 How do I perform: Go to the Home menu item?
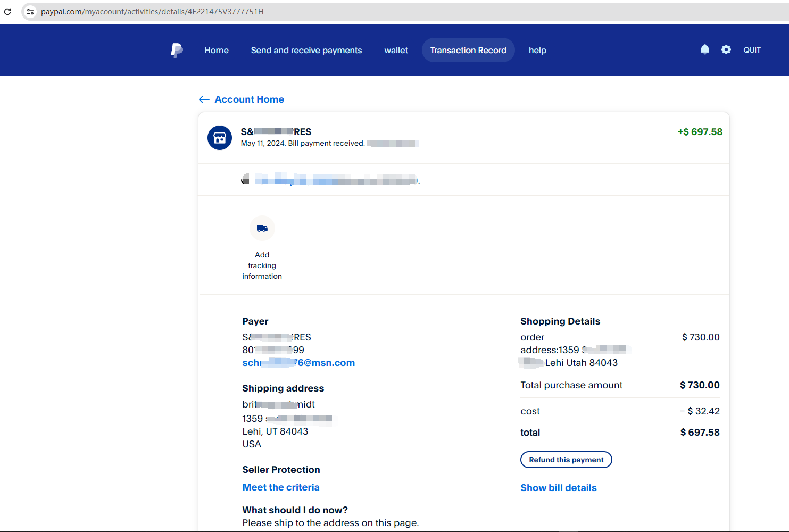pyautogui.click(x=217, y=50)
